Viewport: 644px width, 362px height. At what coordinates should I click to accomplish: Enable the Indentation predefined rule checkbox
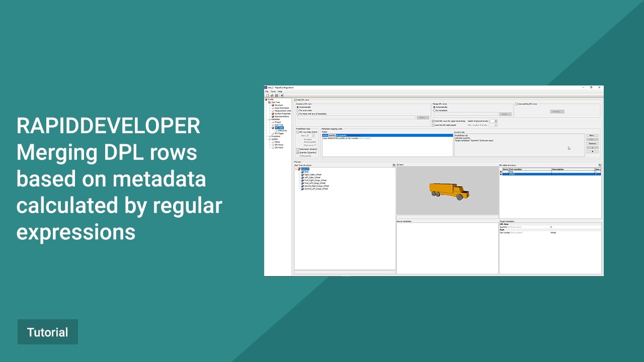point(298,149)
